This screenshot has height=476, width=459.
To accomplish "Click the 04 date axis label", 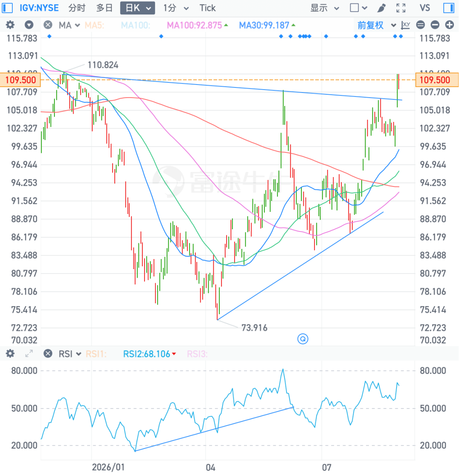I will 210,467.
